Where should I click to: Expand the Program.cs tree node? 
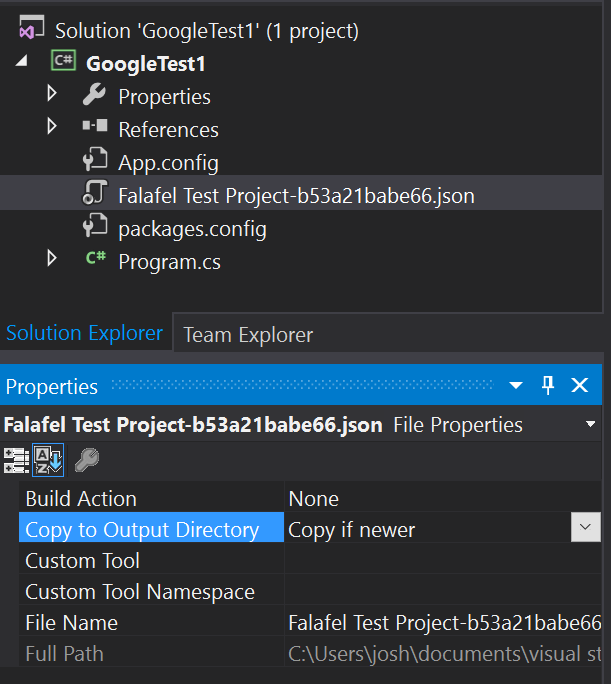[x=52, y=259]
